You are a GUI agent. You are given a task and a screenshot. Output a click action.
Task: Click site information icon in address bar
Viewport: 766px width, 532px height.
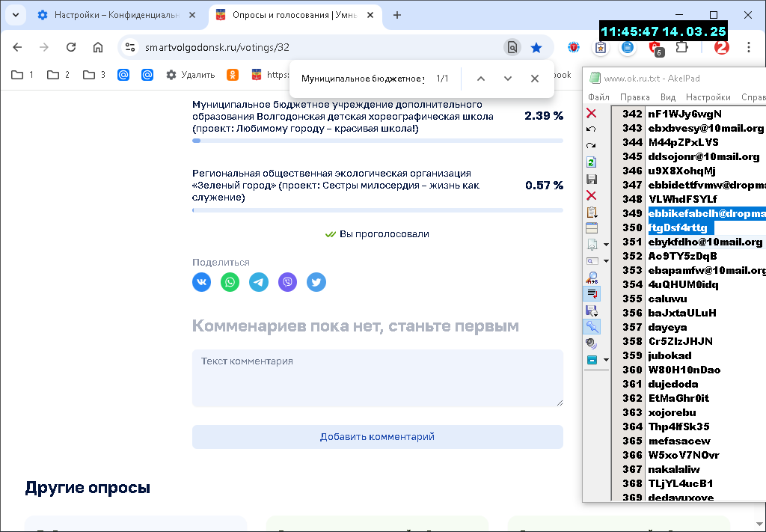[x=130, y=47]
